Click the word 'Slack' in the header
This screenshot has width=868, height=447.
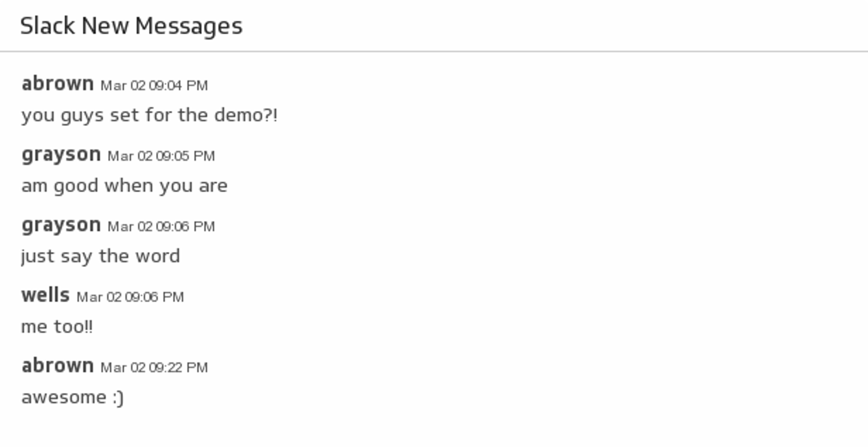pyautogui.click(x=47, y=26)
